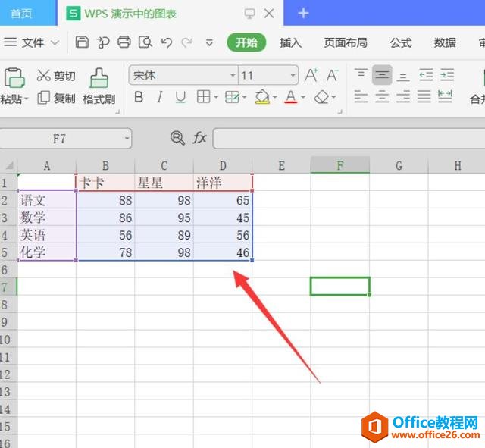485x448 pixels.
Task: Click the fx insert function icon
Action: click(199, 138)
